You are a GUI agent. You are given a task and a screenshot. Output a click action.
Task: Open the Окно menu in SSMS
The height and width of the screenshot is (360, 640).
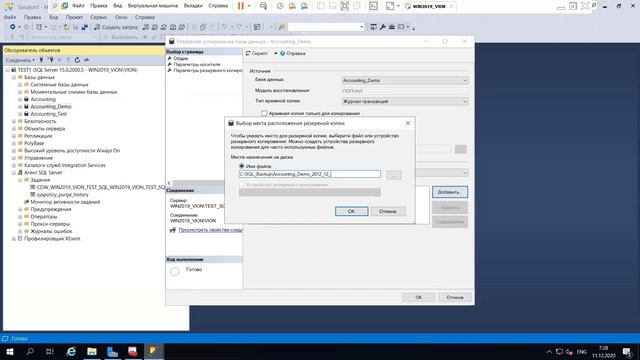click(x=121, y=17)
